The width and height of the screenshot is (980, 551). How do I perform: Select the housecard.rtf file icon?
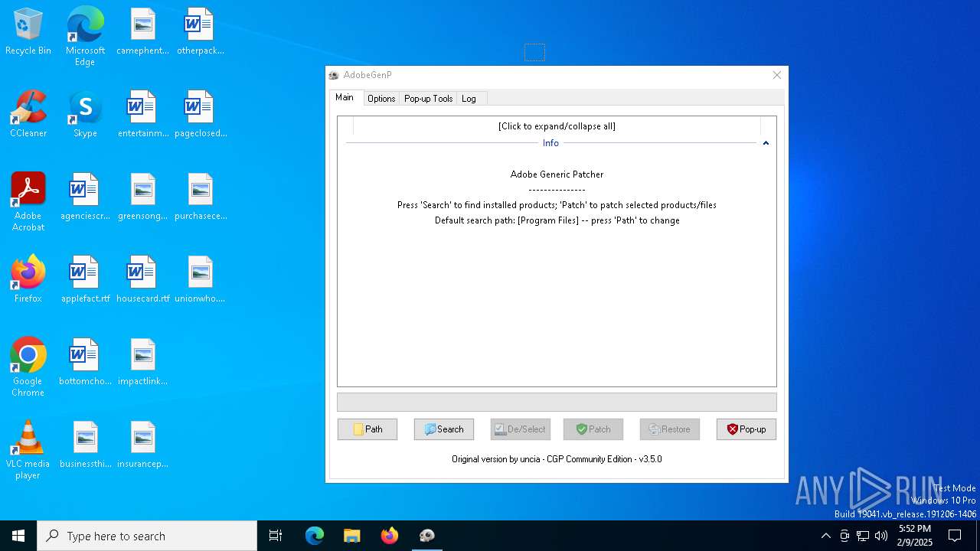142,279
